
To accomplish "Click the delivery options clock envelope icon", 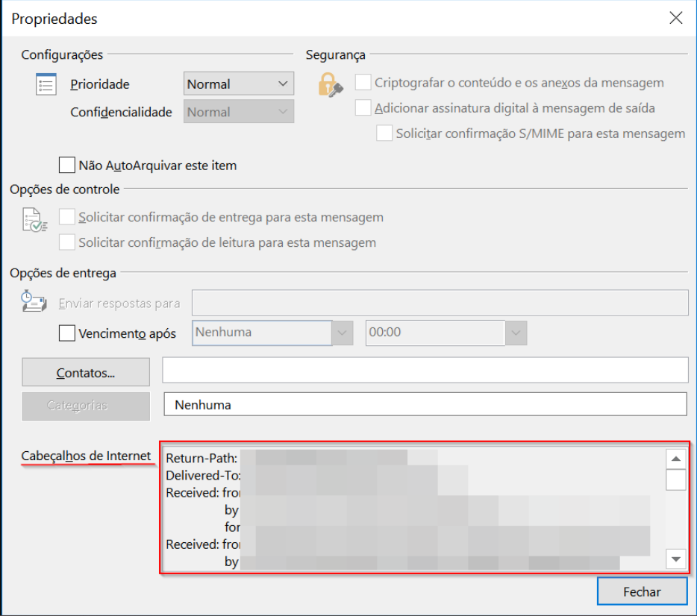I will 34,303.
